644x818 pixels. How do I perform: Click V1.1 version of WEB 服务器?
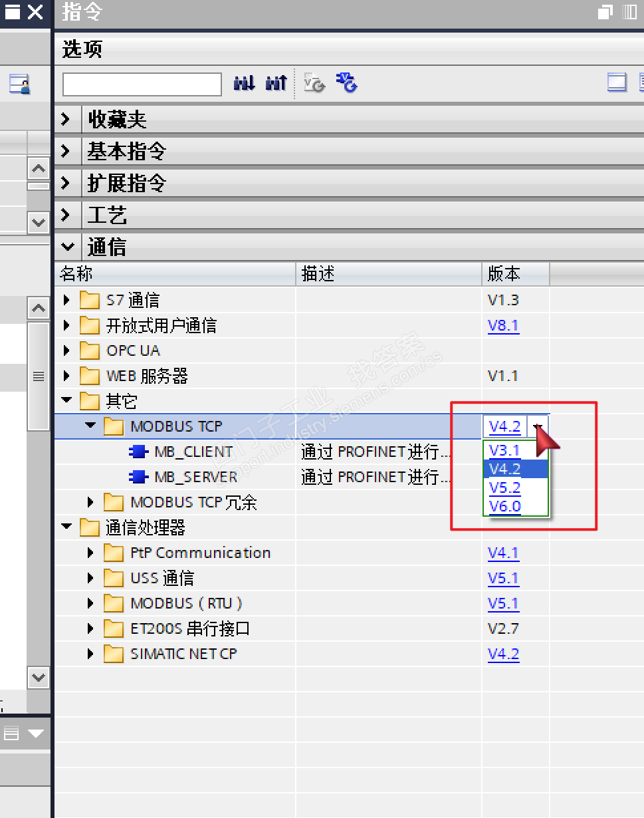tap(503, 376)
